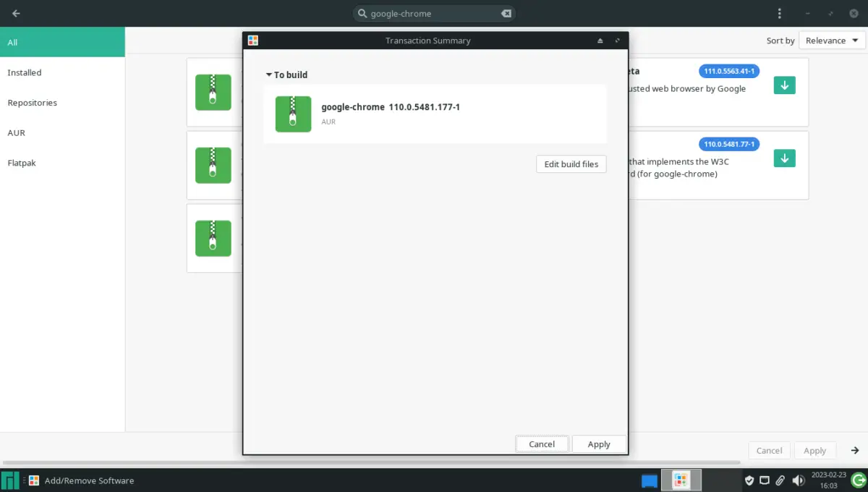Open the Repositories category
This screenshot has height=492, width=868.
pyautogui.click(x=62, y=103)
